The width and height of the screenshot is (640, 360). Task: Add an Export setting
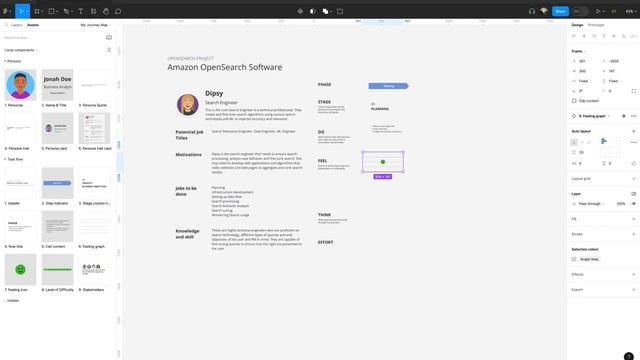tap(633, 290)
